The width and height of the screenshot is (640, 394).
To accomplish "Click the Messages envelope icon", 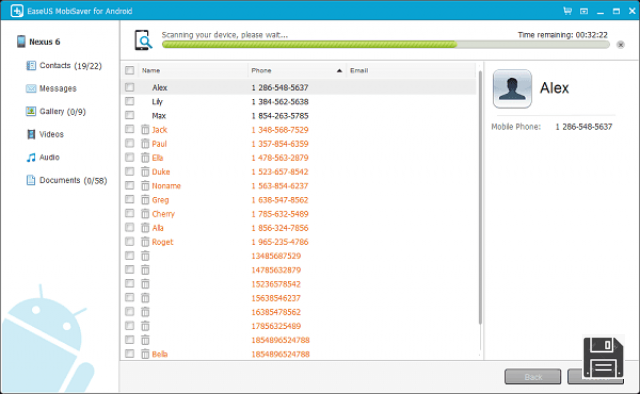I will tap(31, 89).
